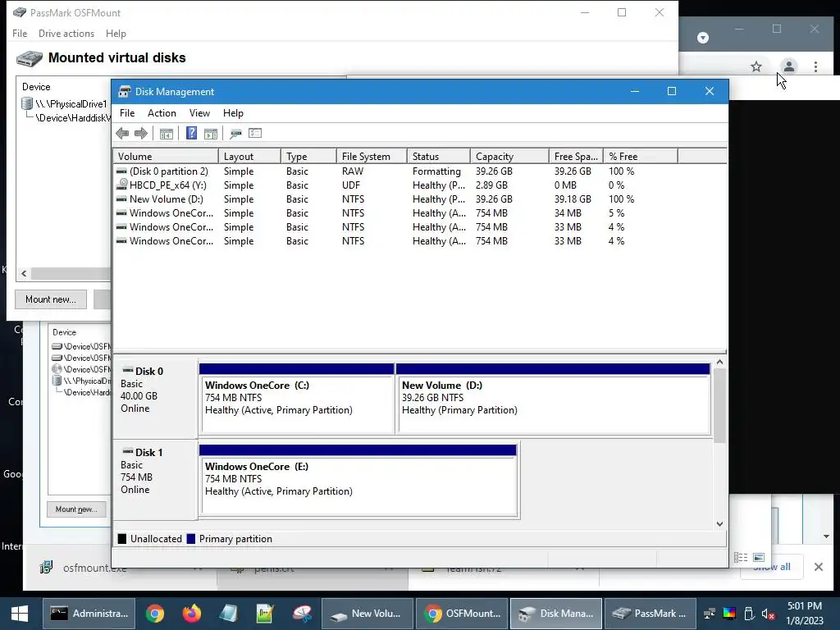Open the blue question-mark Help toolbar icon

tap(191, 134)
